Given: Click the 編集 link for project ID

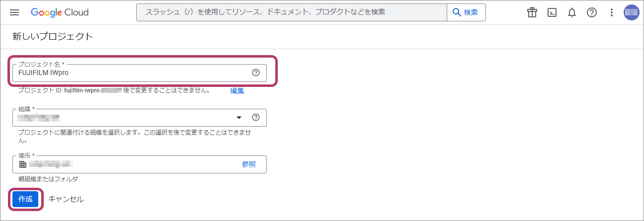Looking at the screenshot, I should tap(237, 91).
